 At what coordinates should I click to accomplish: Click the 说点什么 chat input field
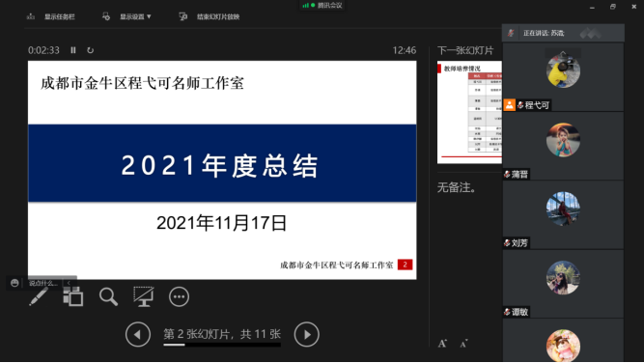click(42, 283)
